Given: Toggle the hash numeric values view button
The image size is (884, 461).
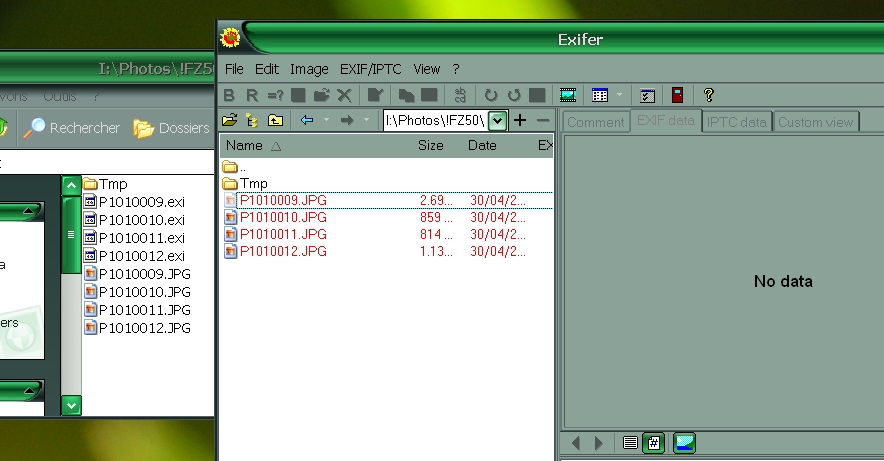Looking at the screenshot, I should (x=653, y=442).
